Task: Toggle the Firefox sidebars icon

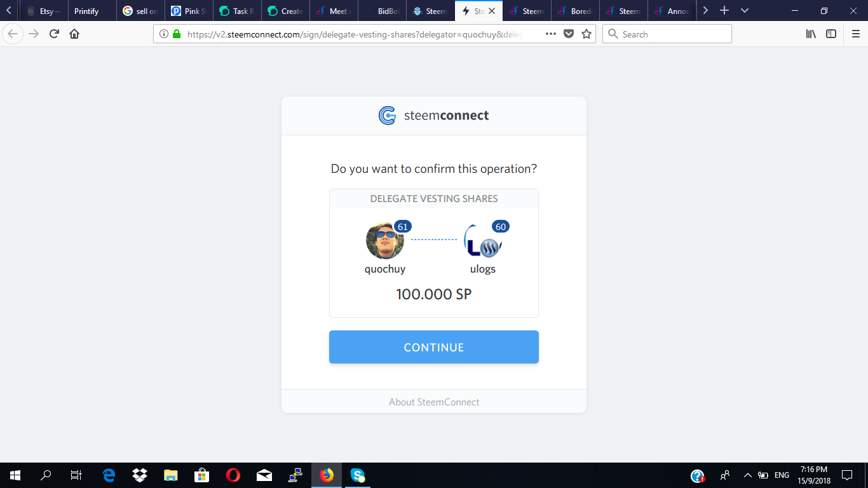Action: [831, 34]
